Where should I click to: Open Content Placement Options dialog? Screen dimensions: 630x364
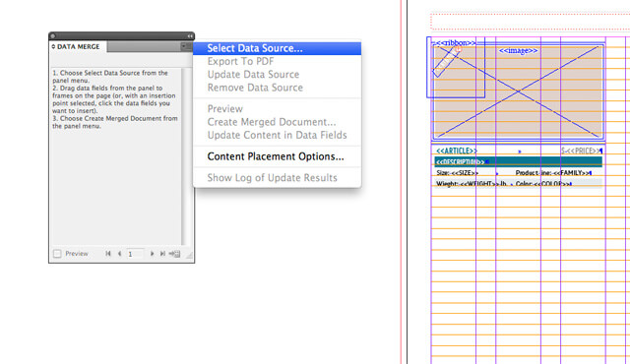pyautogui.click(x=277, y=156)
